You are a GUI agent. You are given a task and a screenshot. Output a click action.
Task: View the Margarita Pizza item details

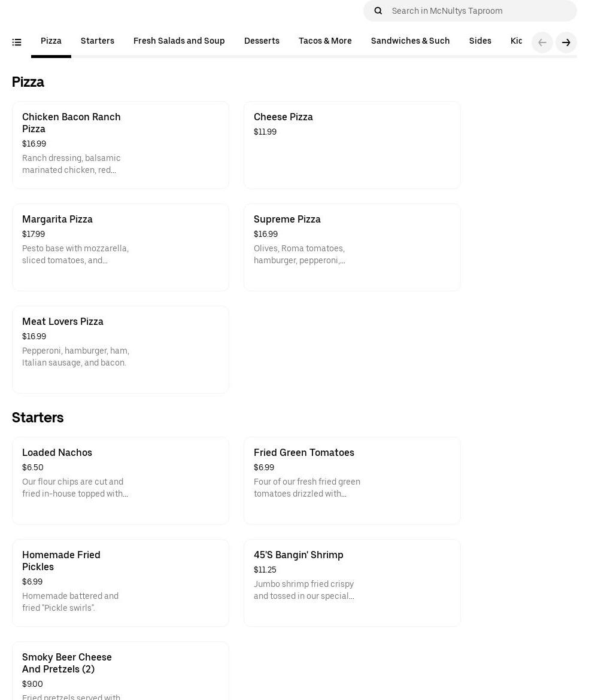[x=120, y=247]
